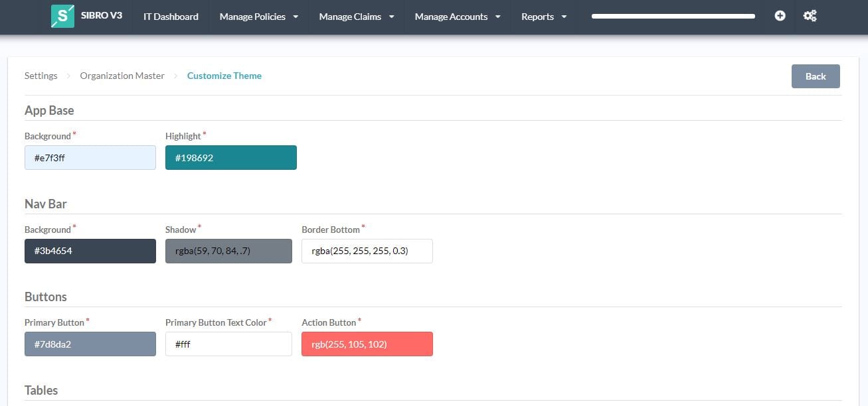
Task: Click the teal Highlight color field showing #198692
Action: (230, 157)
